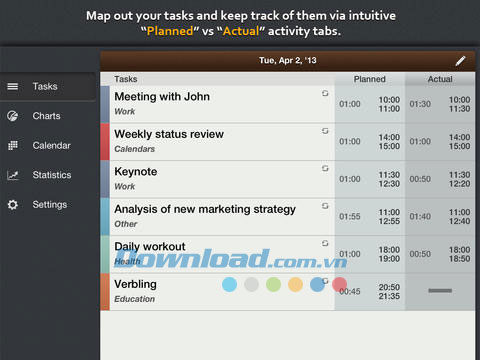480x360 pixels.
Task: Click Verbling planned time 20:50 21:35
Action: pyautogui.click(x=389, y=292)
